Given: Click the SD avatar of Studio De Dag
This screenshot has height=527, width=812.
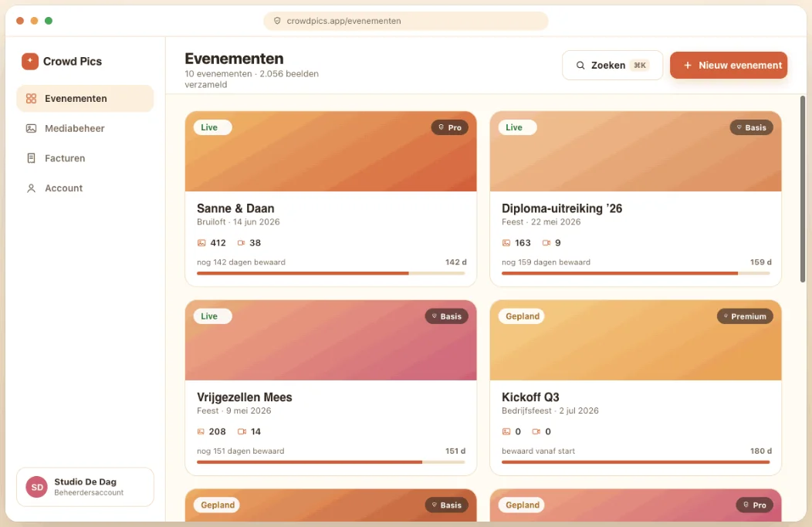Looking at the screenshot, I should pos(37,487).
